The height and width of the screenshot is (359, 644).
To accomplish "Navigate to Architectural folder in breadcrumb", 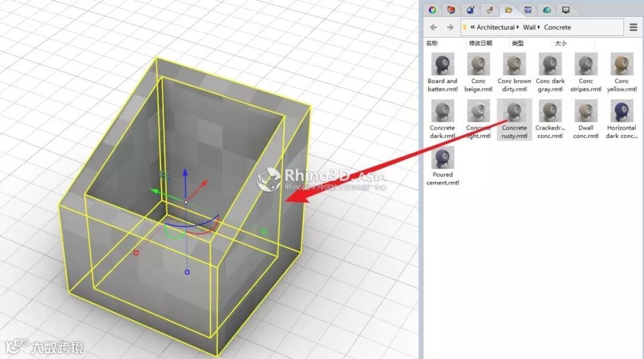I will [496, 27].
